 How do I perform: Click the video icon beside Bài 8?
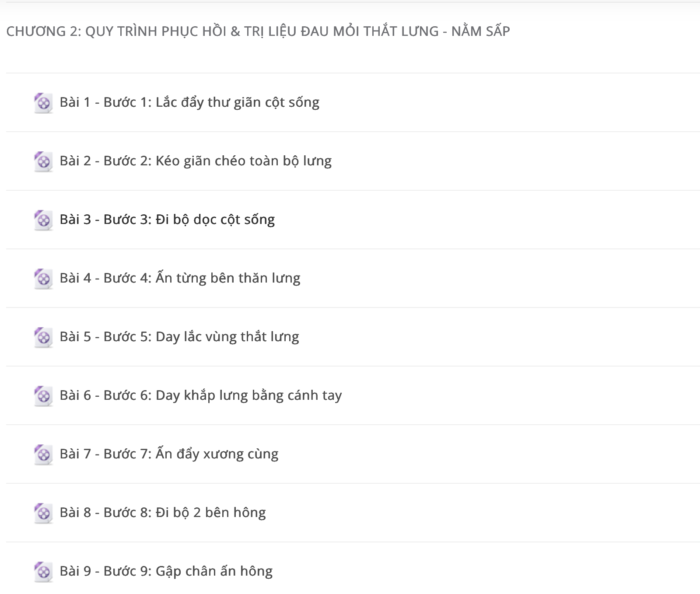coord(43,513)
